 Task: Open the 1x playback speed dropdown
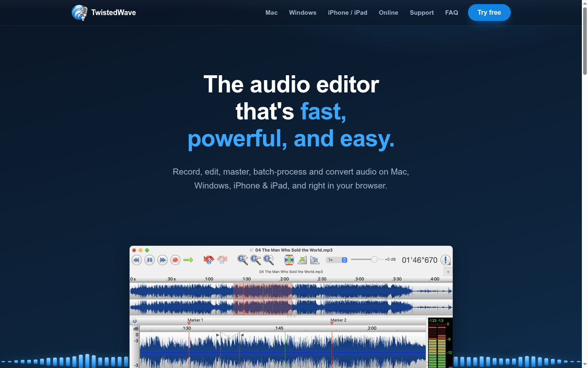(x=336, y=260)
